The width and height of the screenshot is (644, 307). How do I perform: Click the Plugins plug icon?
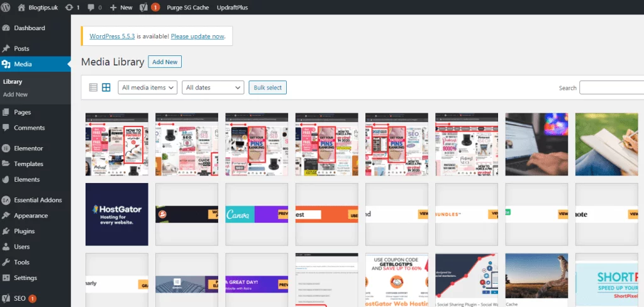[x=6, y=232]
